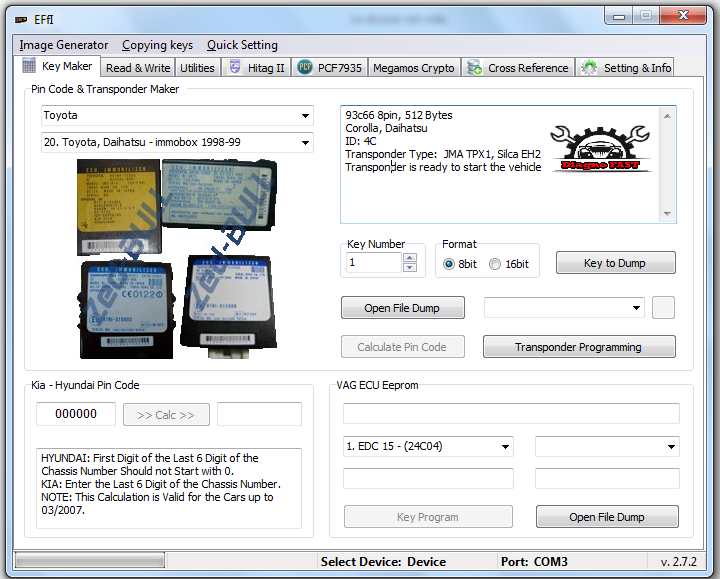Click the DiagnoFAST logo image

(600, 148)
